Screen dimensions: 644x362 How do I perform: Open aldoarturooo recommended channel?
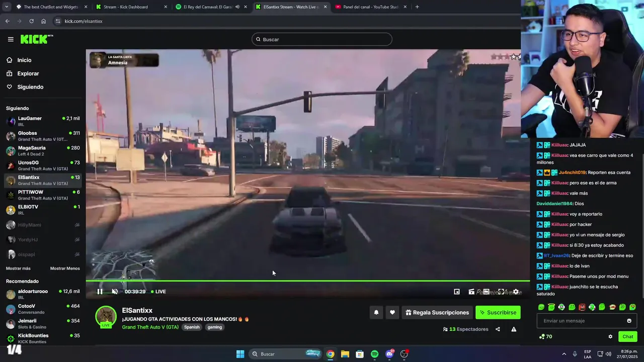(43, 294)
